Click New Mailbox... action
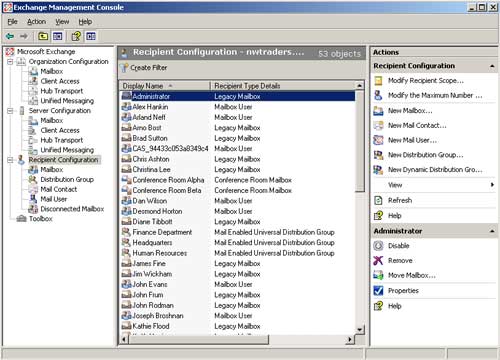The width and height of the screenshot is (500, 360). [410, 111]
